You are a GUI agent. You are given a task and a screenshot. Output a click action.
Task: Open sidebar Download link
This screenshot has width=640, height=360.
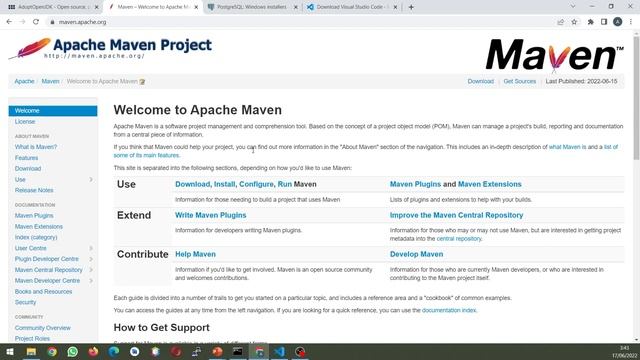(x=28, y=169)
